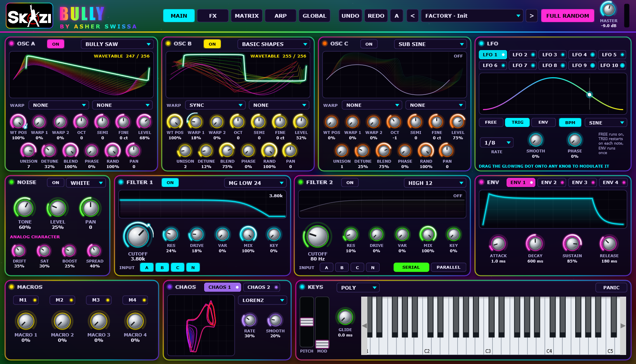The width and height of the screenshot is (636, 364).
Task: Toggle OSC C ON switch
Action: 369,44
